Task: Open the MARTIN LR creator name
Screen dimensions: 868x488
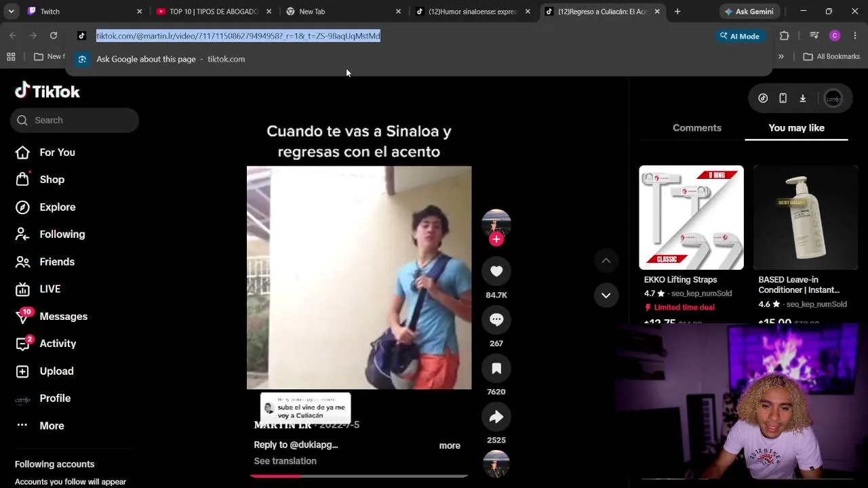Action: (282, 425)
